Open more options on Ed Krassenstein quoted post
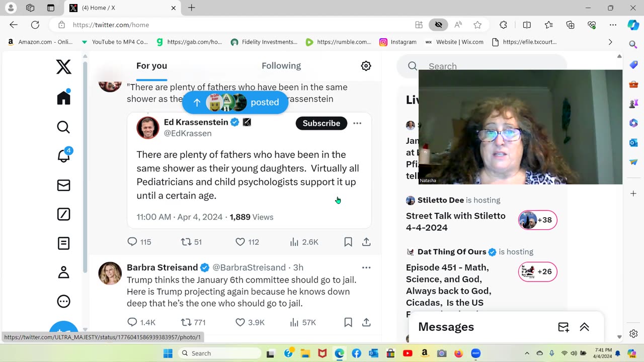The image size is (644, 362). [357, 123]
